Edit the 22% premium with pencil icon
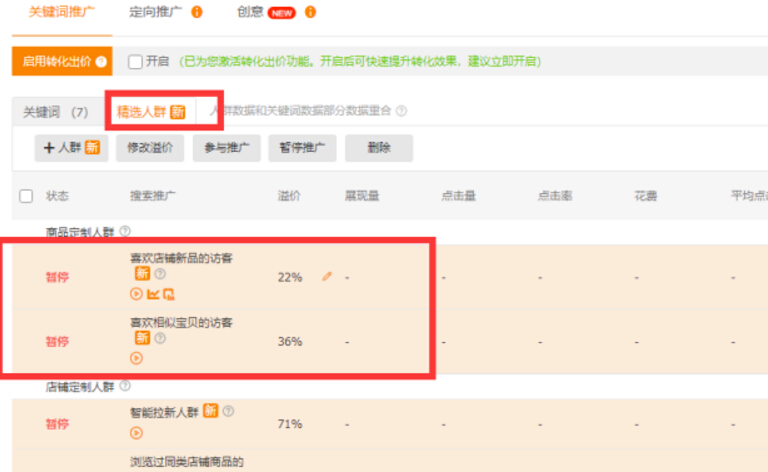The image size is (768, 472). click(x=327, y=277)
